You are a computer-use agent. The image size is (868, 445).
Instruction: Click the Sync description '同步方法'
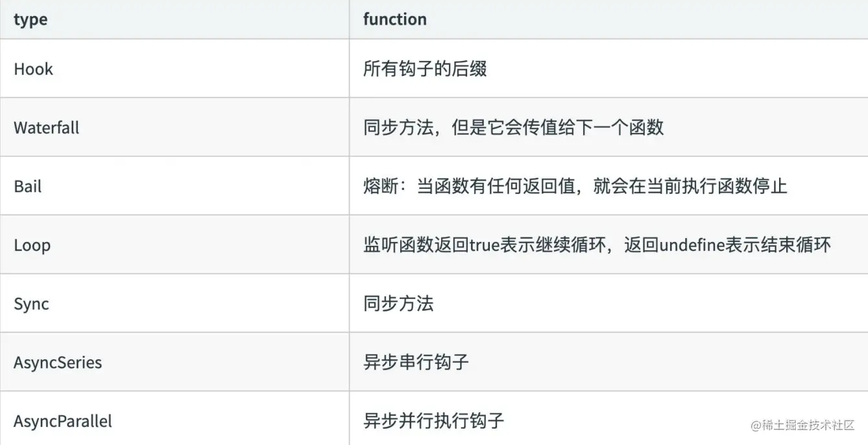click(398, 304)
